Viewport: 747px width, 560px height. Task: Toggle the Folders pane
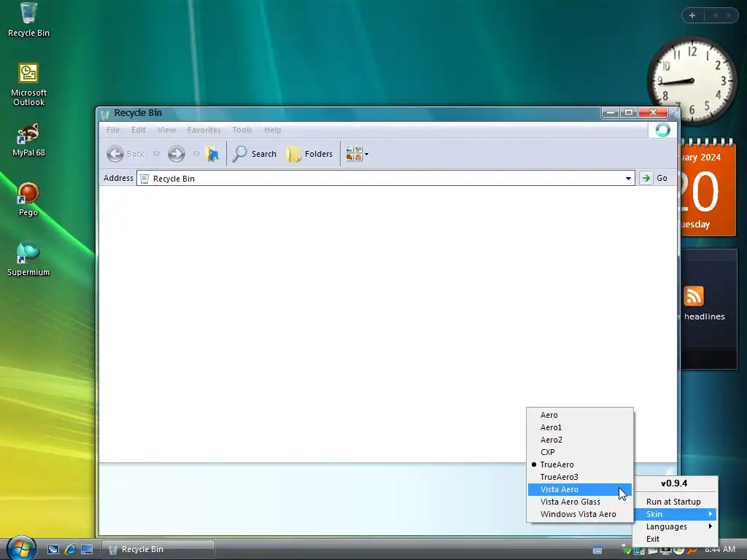(309, 154)
